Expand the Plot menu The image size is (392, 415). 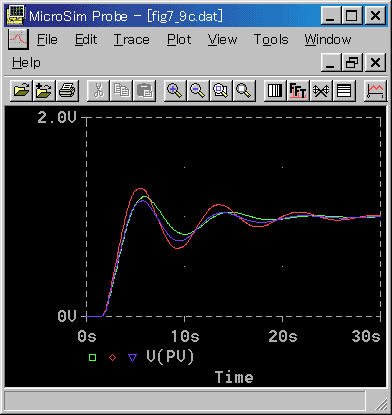[x=179, y=40]
